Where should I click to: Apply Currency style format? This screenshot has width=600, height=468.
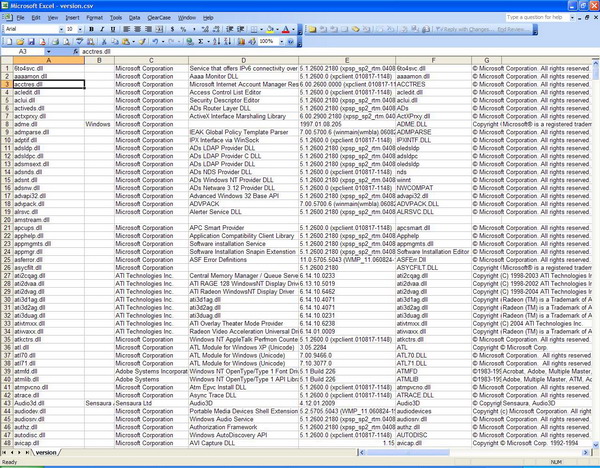[172, 29]
